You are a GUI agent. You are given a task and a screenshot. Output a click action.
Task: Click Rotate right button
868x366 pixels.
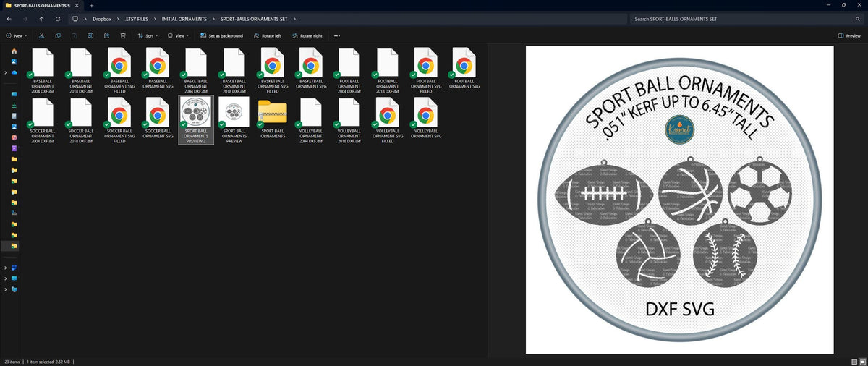pos(307,35)
